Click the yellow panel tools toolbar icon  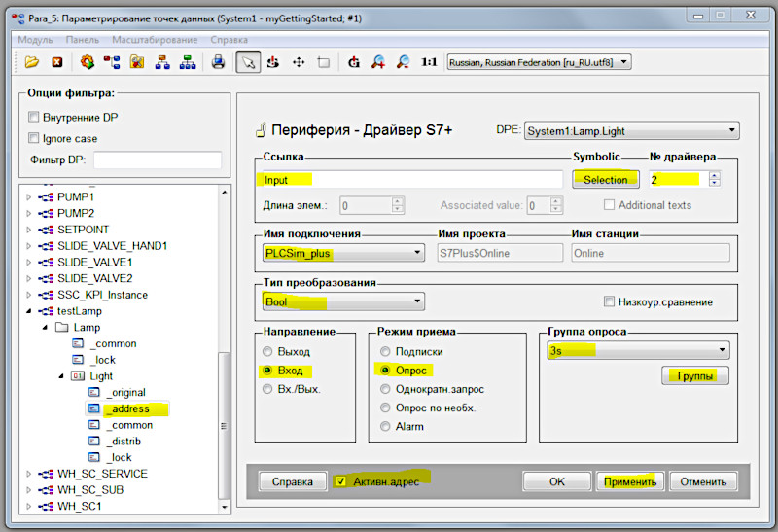[x=137, y=62]
